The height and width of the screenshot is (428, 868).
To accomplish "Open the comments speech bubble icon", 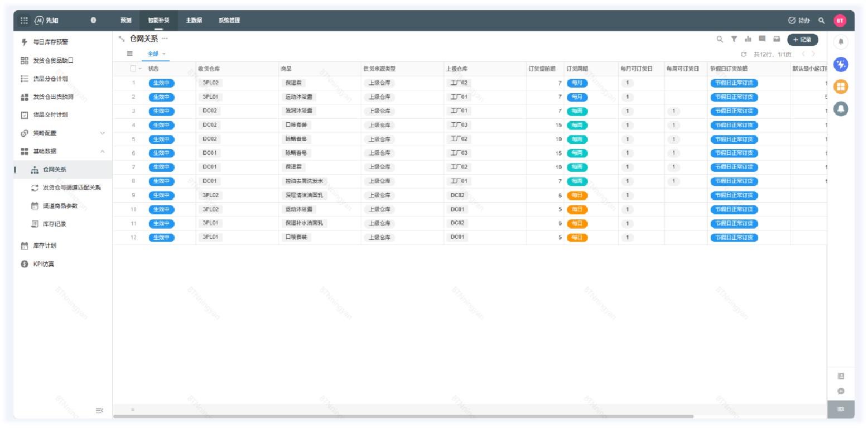I will coord(762,39).
